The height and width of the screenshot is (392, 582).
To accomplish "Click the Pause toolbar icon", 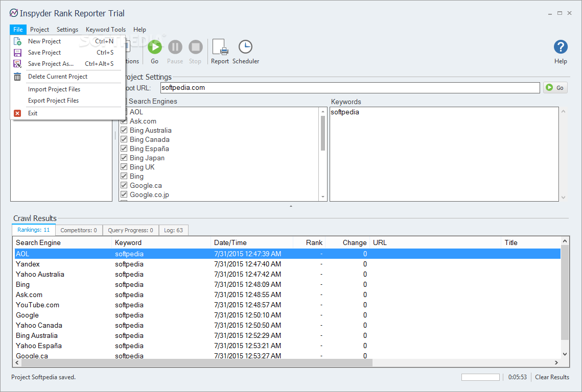I will [175, 47].
